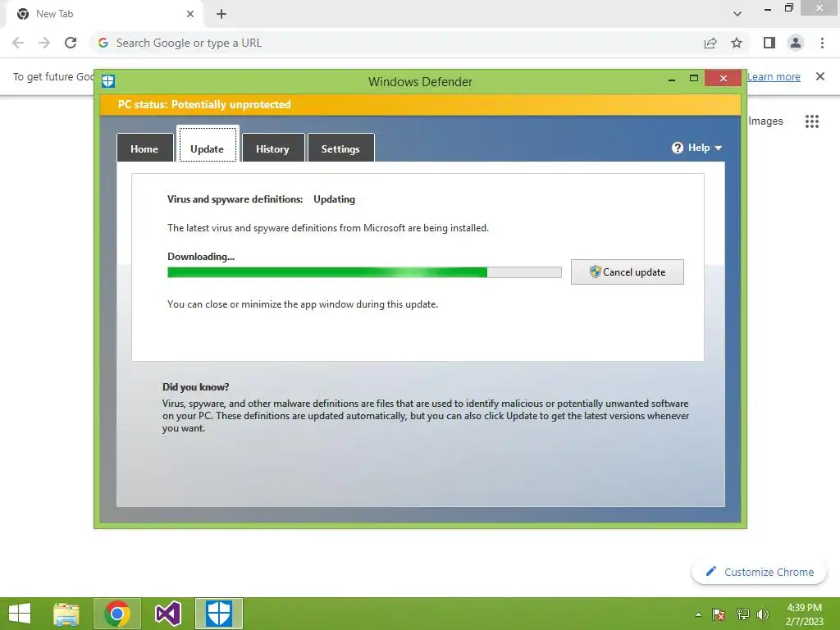840x630 pixels.
Task: Open the volume tray icon
Action: point(763,614)
